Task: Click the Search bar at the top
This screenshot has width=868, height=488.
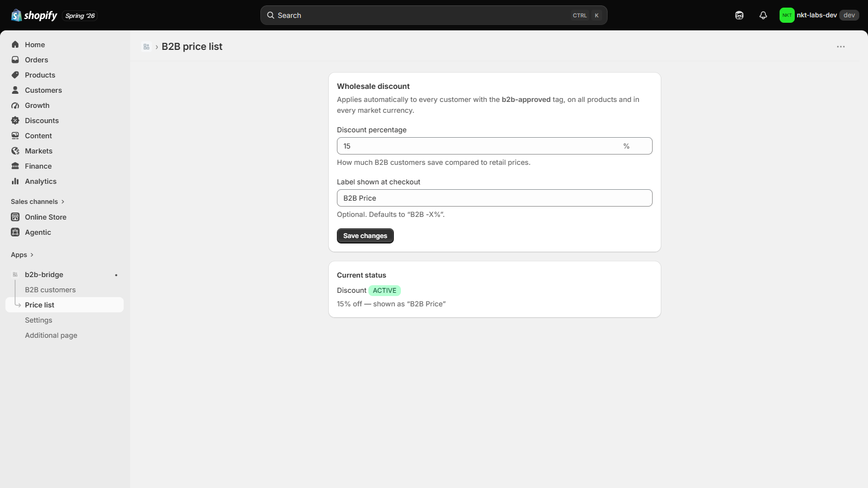Action: 433,15
